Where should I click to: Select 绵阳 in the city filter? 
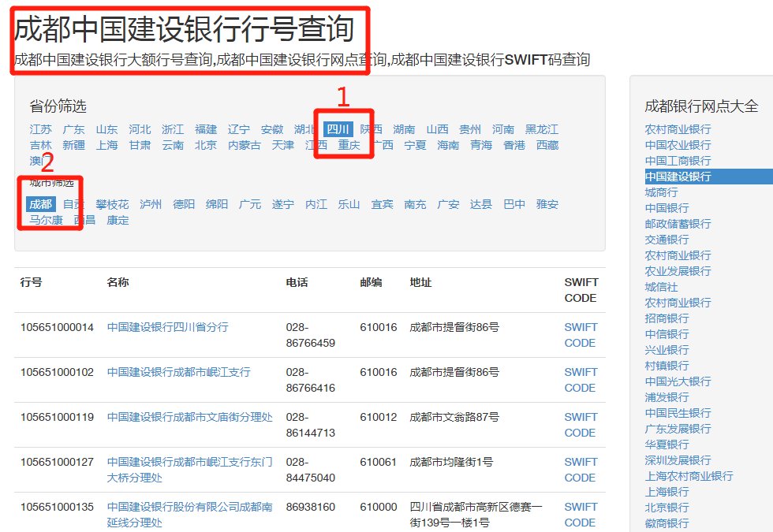(x=216, y=204)
